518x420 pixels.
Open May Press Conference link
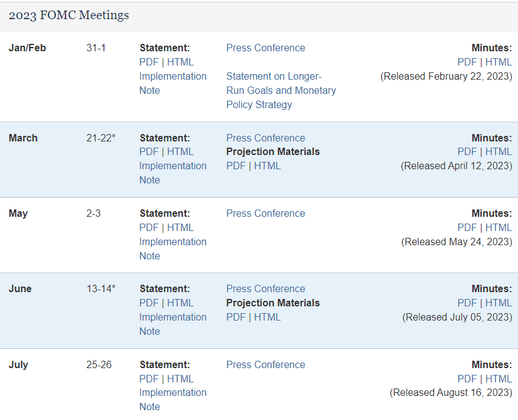click(x=265, y=214)
